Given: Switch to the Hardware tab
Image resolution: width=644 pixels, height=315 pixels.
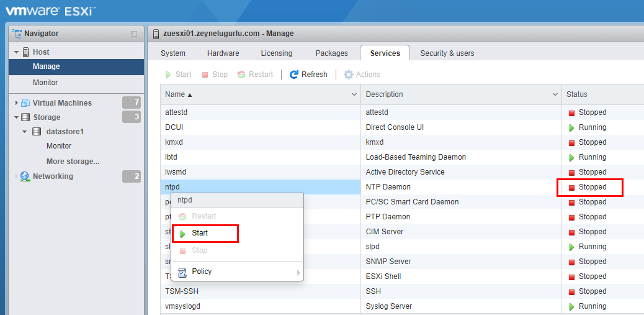Looking at the screenshot, I should click(223, 53).
